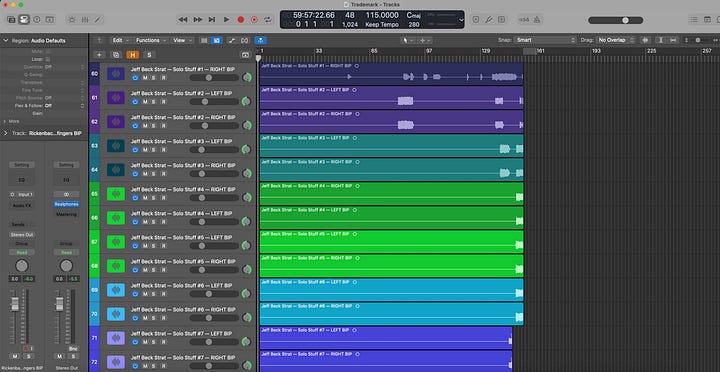720x372 pixels.
Task: Toggle the Metronome click icon
Action: (x=536, y=20)
